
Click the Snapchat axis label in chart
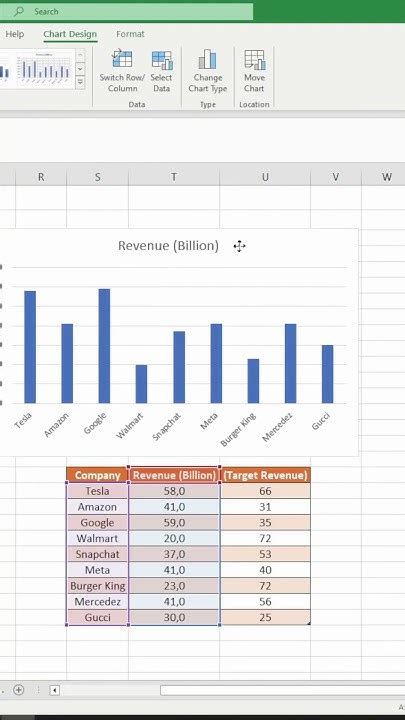(166, 427)
